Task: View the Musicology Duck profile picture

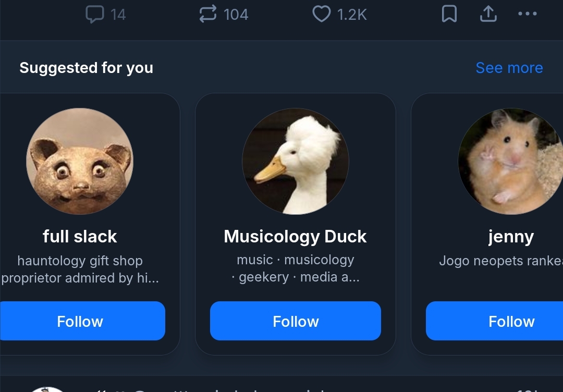Action: [296, 161]
